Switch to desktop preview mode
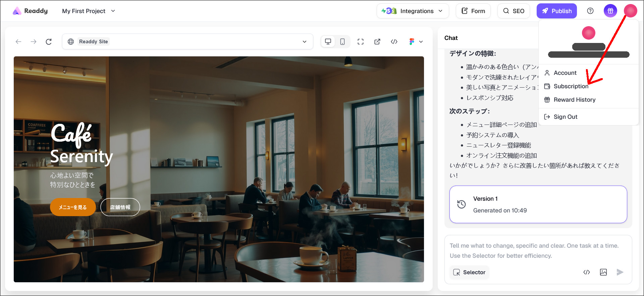This screenshot has width=644, height=296. (x=328, y=42)
